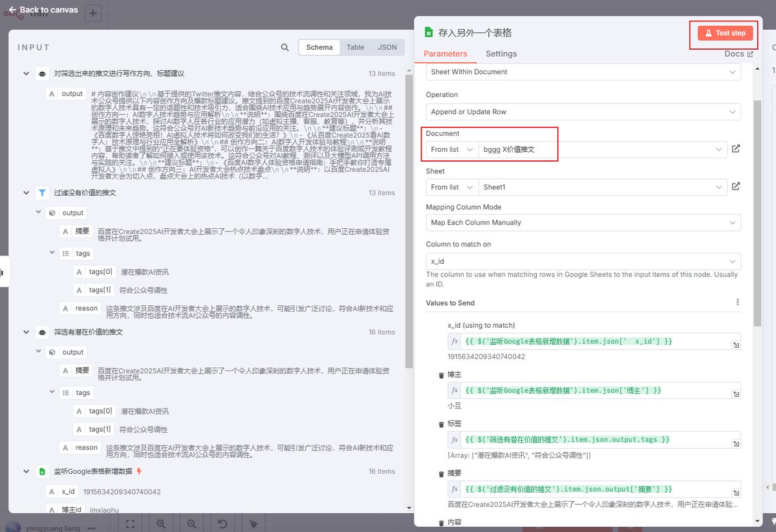Open the Docs link
776x532 pixels.
pyautogui.click(x=737, y=54)
